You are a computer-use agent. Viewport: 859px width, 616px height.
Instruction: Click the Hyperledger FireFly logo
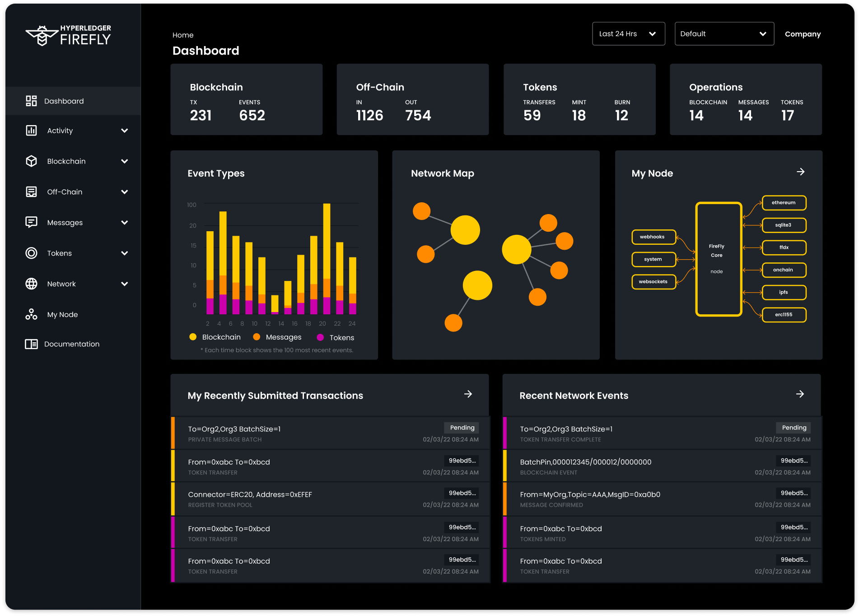click(x=69, y=36)
